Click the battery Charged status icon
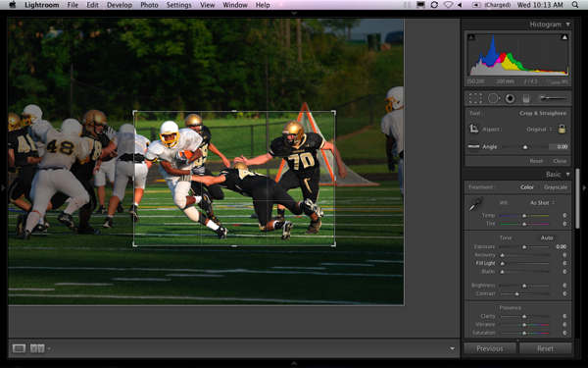 pyautogui.click(x=491, y=5)
